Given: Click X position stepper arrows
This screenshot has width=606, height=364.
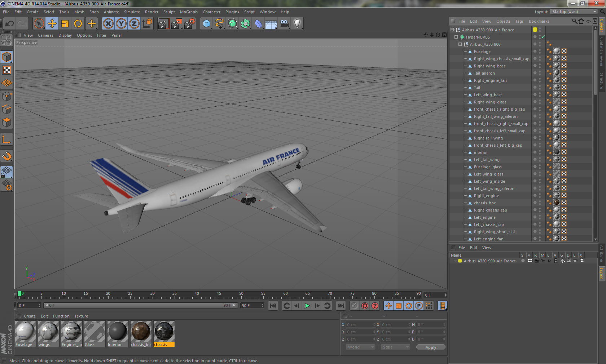Looking at the screenshot, I should [x=374, y=325].
